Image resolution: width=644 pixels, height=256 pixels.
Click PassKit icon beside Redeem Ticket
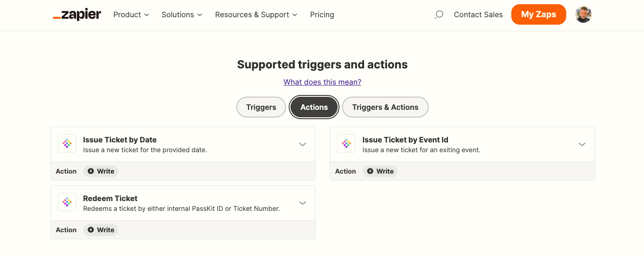click(67, 202)
